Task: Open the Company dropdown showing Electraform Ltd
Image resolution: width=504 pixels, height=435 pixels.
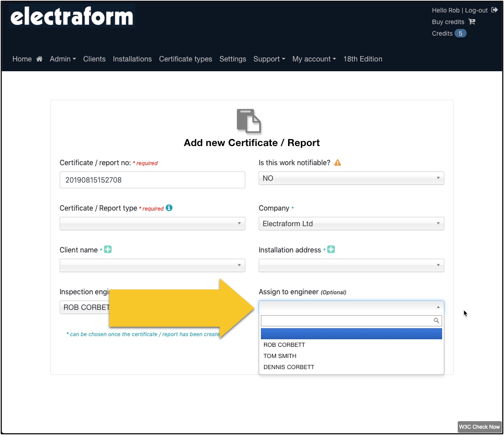Action: pyautogui.click(x=351, y=224)
